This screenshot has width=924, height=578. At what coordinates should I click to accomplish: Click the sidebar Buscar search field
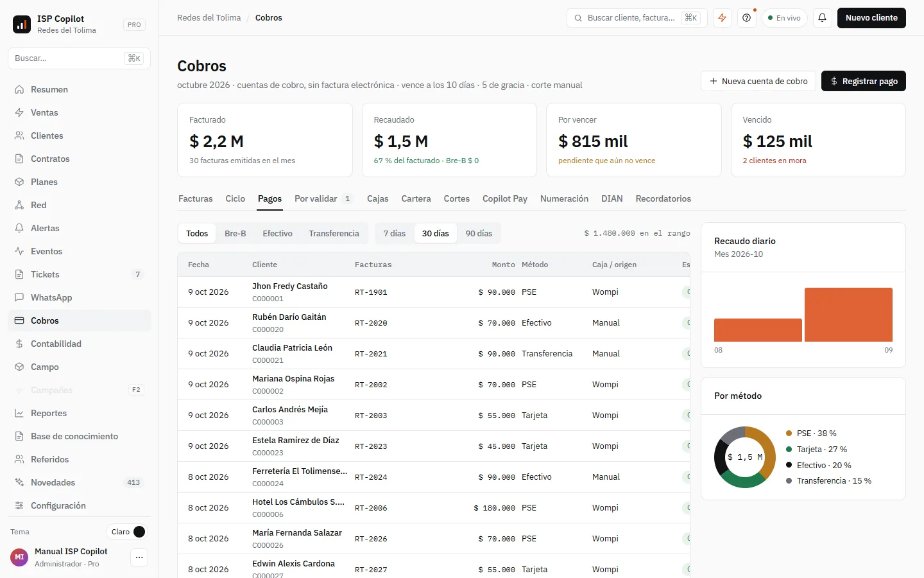[79, 58]
